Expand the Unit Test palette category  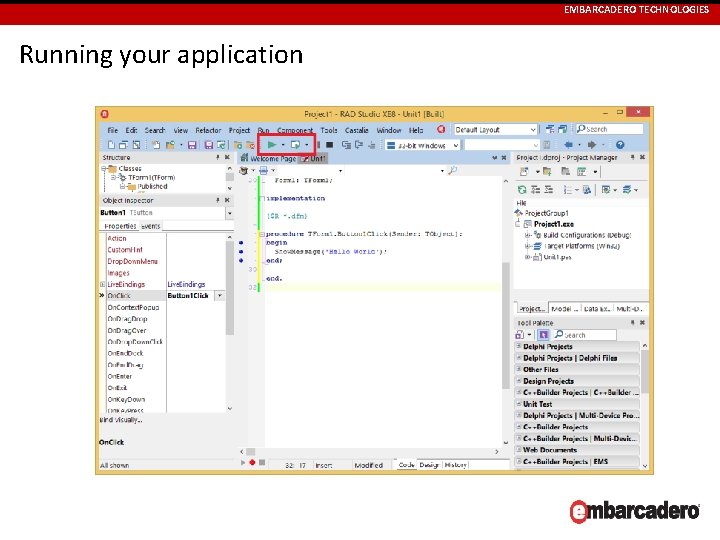[x=519, y=404]
